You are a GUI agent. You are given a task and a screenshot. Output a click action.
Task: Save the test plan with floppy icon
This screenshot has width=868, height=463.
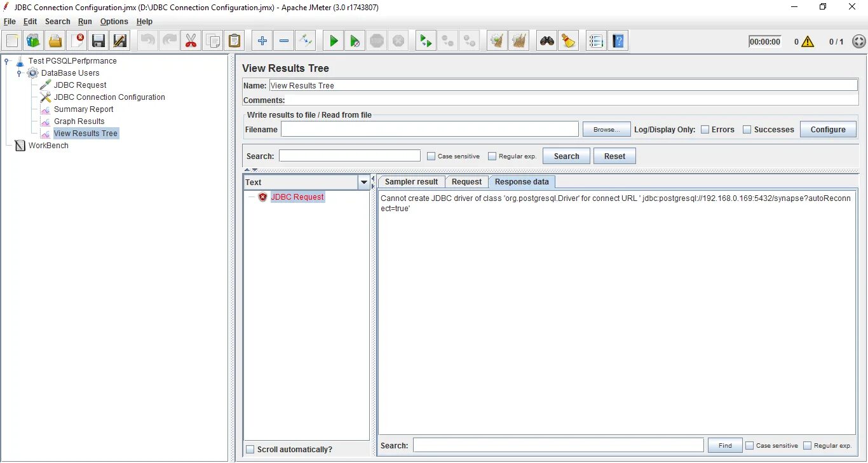pos(98,41)
